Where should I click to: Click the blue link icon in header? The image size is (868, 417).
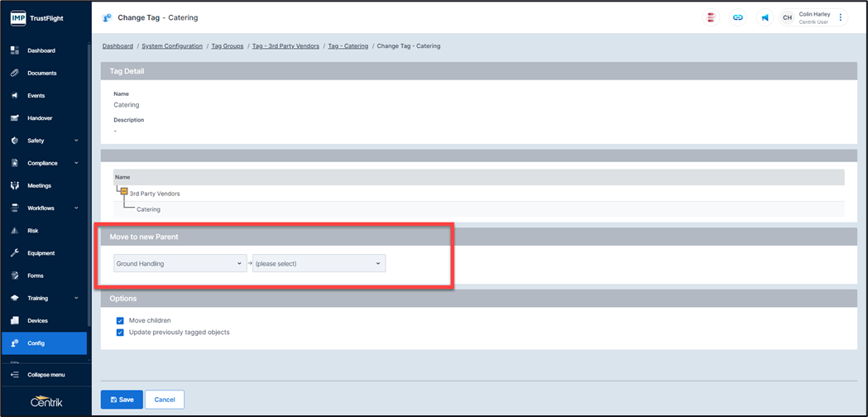pyautogui.click(x=737, y=17)
